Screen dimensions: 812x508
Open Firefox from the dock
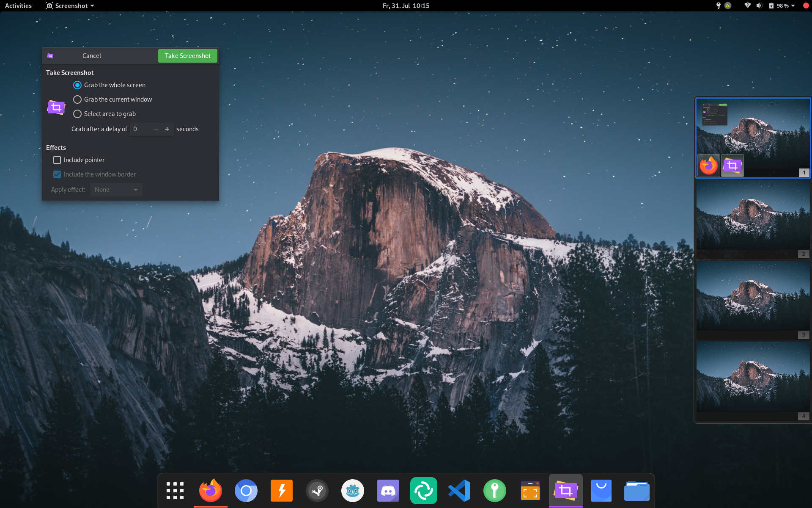tap(211, 491)
